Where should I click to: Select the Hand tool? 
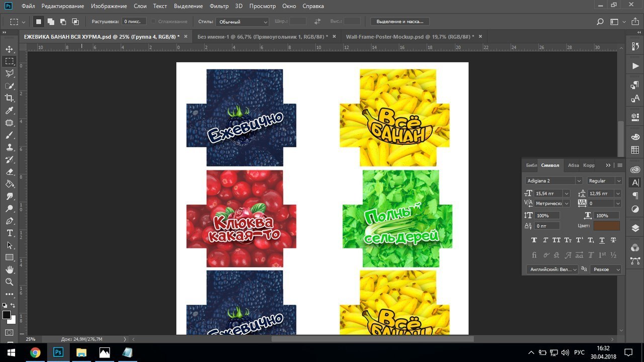click(9, 270)
